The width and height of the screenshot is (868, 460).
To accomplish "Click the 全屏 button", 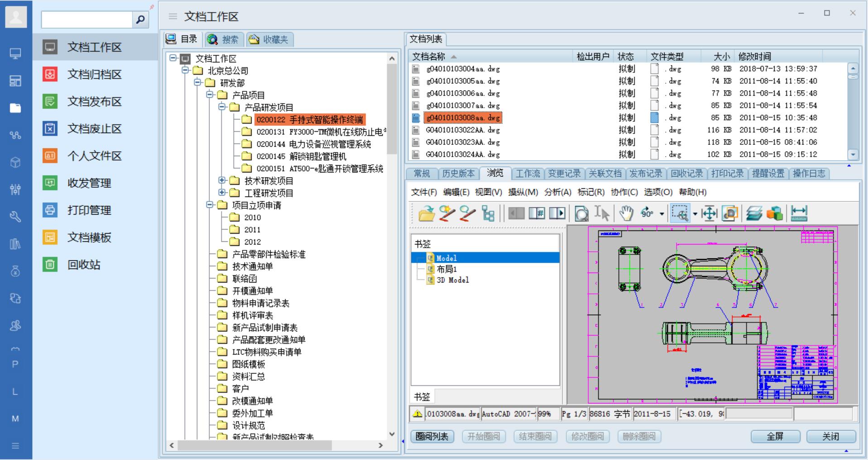I will [775, 436].
